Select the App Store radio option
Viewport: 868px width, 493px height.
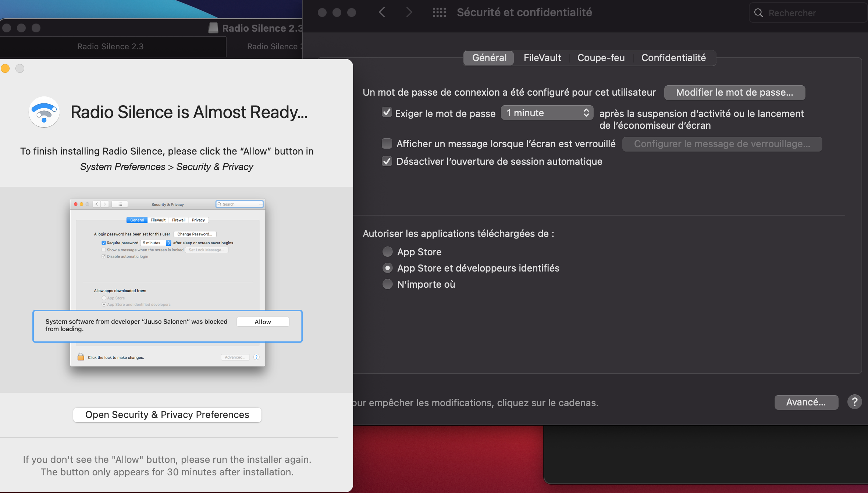click(x=387, y=252)
